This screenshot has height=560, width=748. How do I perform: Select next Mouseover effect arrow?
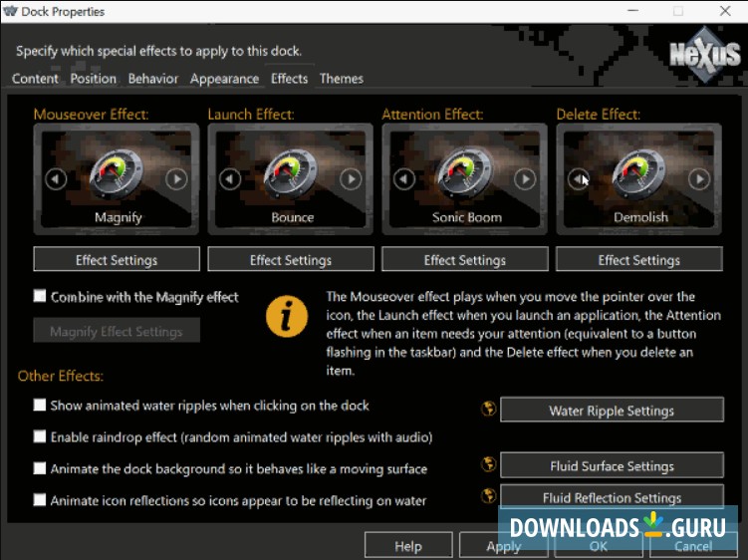tap(176, 179)
